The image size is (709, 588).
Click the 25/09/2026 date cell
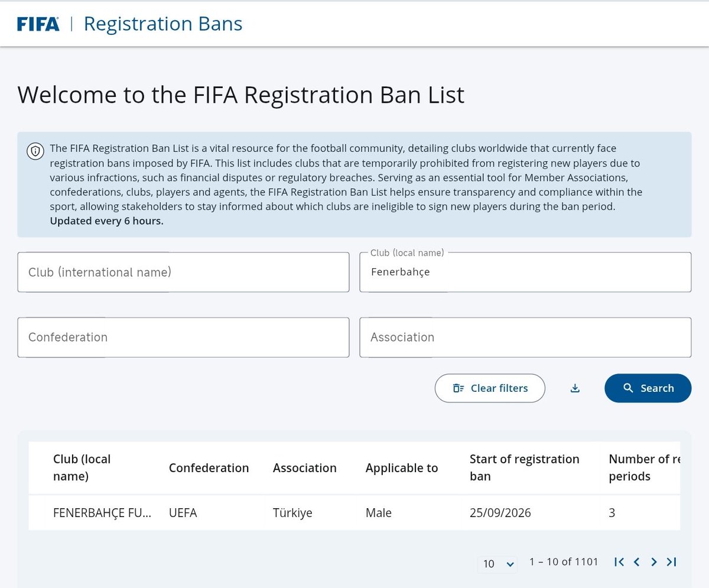[500, 513]
